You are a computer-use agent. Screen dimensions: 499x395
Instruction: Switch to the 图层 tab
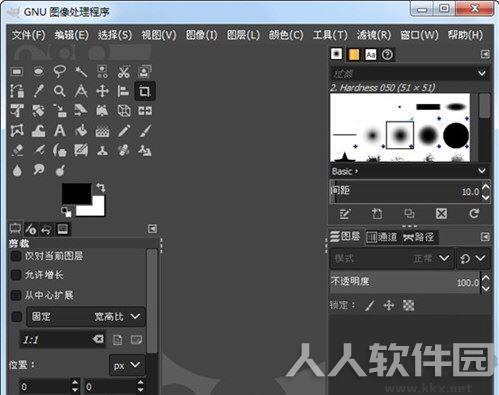click(x=345, y=237)
